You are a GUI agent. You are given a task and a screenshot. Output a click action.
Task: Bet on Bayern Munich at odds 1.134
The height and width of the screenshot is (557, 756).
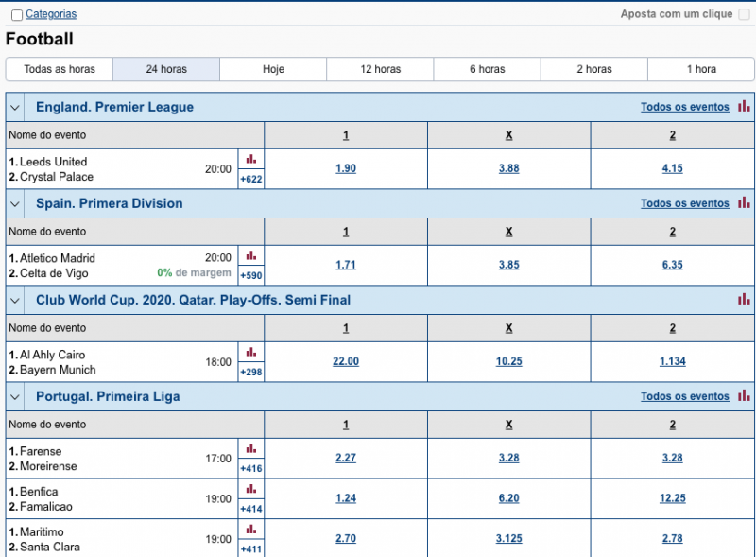[x=672, y=361]
